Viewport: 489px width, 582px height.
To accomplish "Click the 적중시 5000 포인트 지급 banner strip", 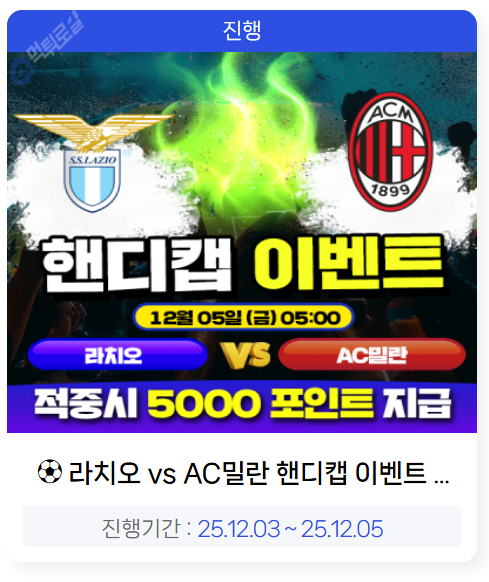I will coord(242,406).
